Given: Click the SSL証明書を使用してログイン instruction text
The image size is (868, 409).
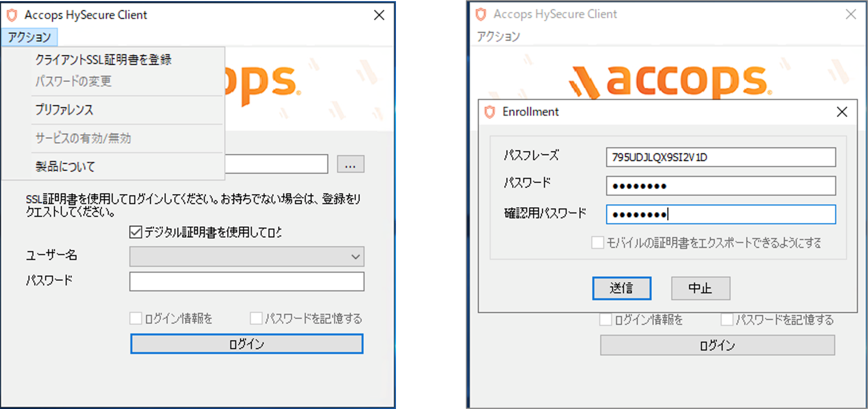Looking at the screenshot, I should coord(193,206).
